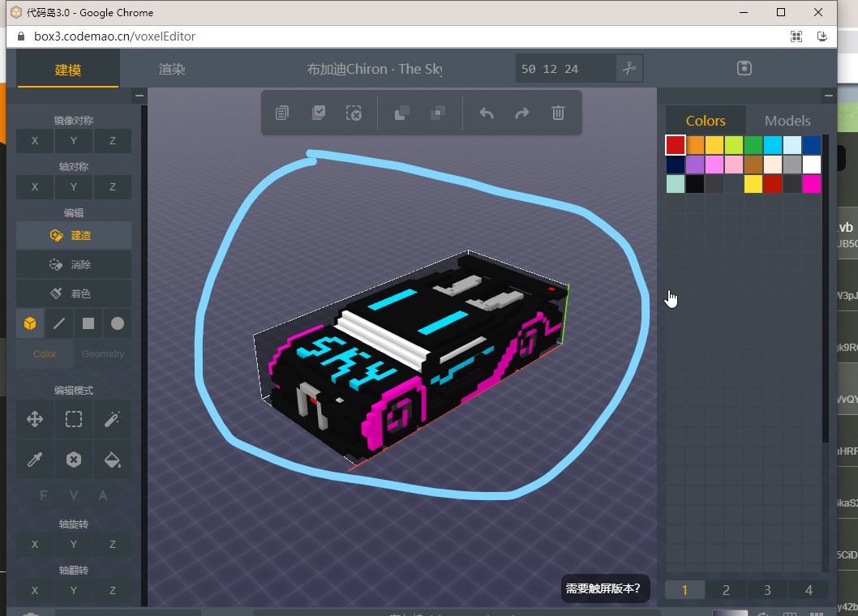
Task: Flip model on X under 轴翻转
Action: pyautogui.click(x=35, y=590)
